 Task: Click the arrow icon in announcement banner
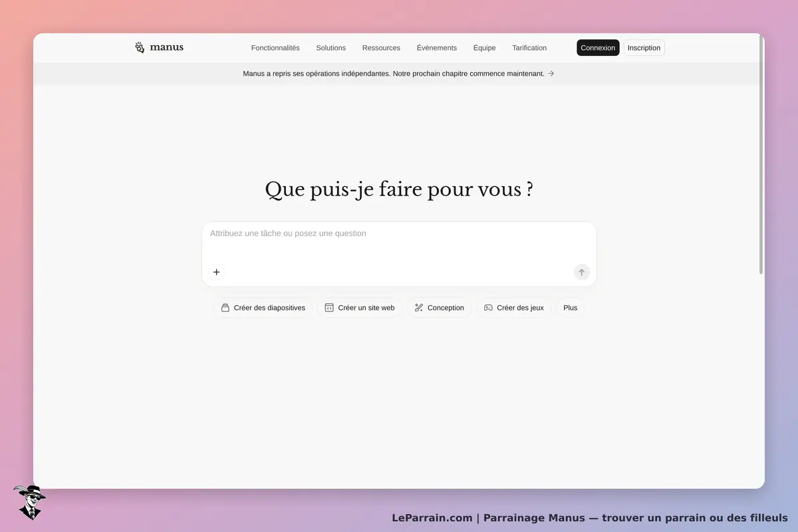coord(551,74)
